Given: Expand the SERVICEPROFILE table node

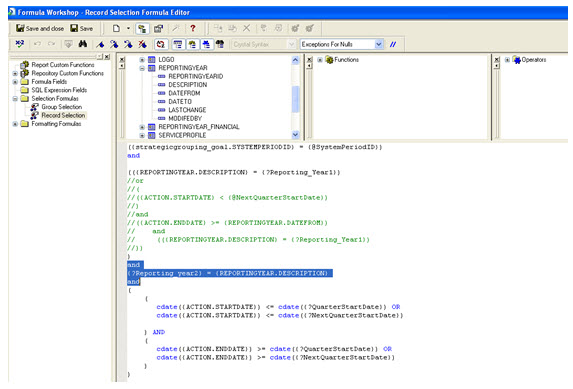Looking at the screenshot, I should pos(142,136).
